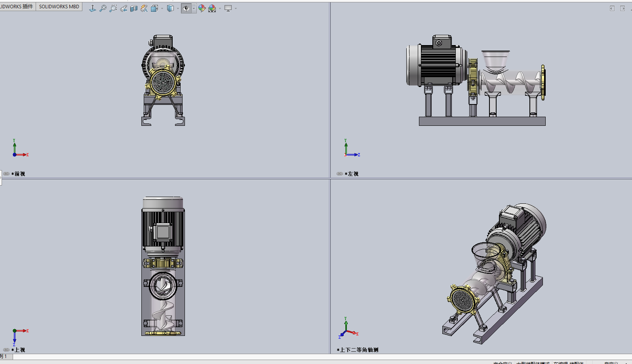Switch to the SOLIDWORKS MBD tab
This screenshot has width=632, height=364.
click(x=59, y=7)
